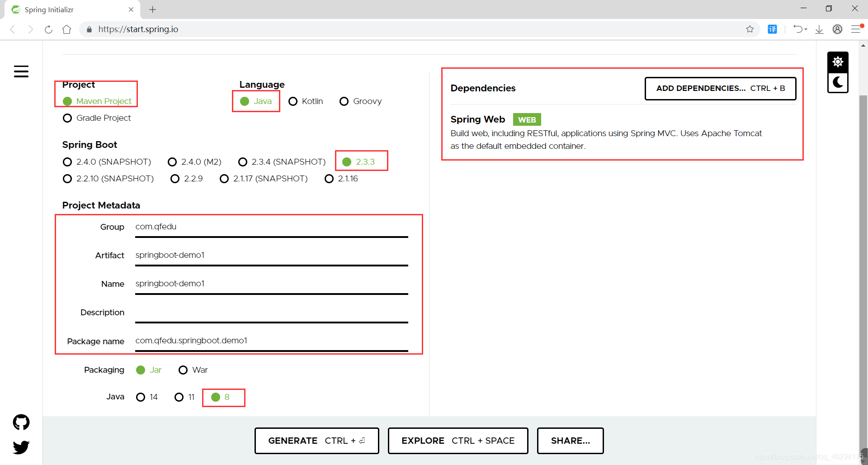Open the Twitter link icon
This screenshot has width=868, height=465.
21,447
